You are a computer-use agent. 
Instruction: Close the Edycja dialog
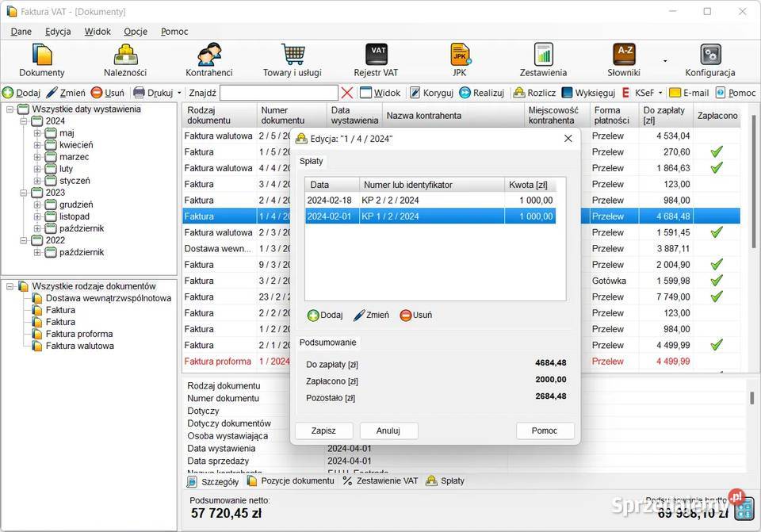568,139
